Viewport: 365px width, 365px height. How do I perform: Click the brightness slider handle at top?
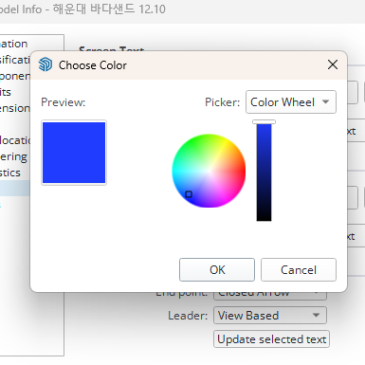click(264, 122)
